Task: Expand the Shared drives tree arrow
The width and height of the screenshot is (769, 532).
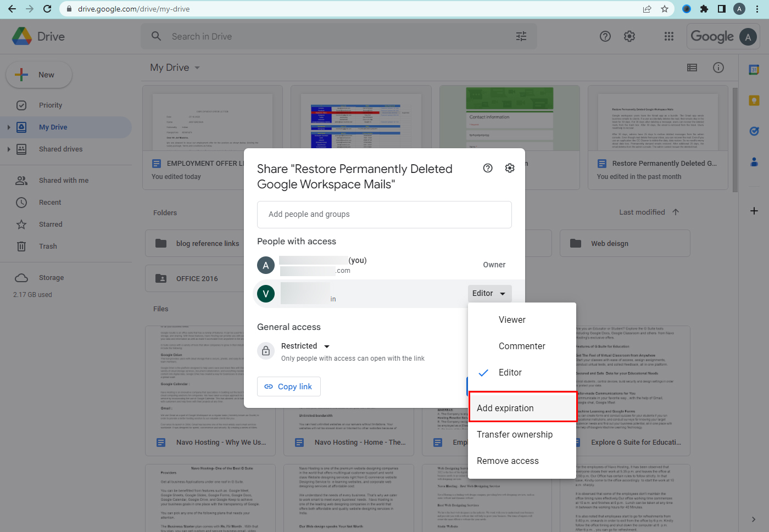Action: [8, 149]
